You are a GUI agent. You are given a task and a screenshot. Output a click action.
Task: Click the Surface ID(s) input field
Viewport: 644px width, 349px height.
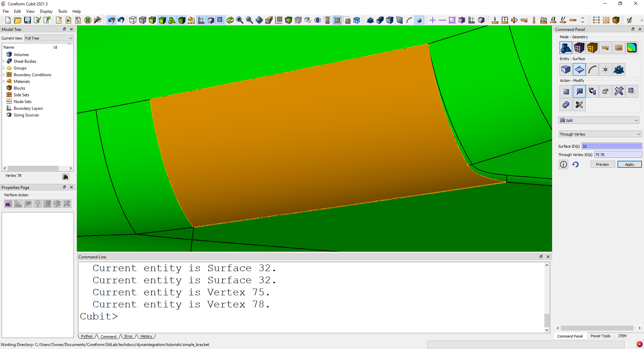611,146
